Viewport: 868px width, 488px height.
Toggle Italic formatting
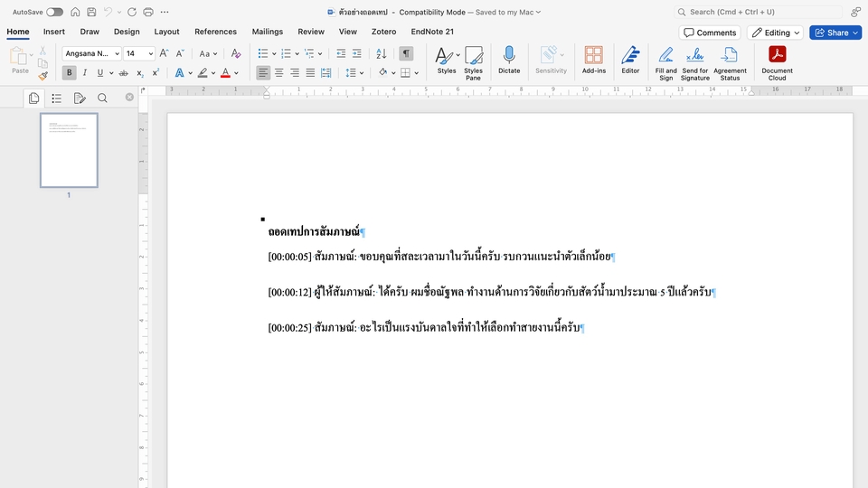coord(85,73)
